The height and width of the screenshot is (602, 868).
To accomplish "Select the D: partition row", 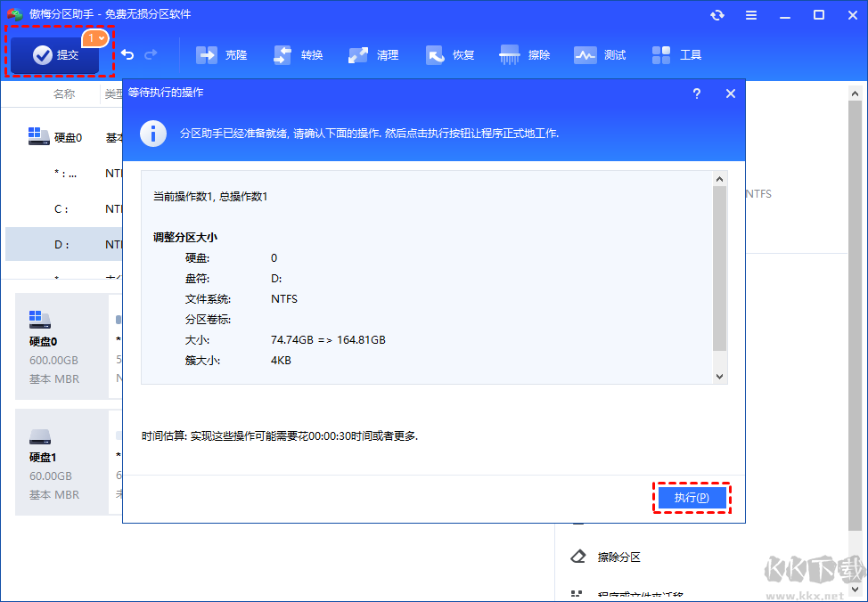I will (62, 243).
